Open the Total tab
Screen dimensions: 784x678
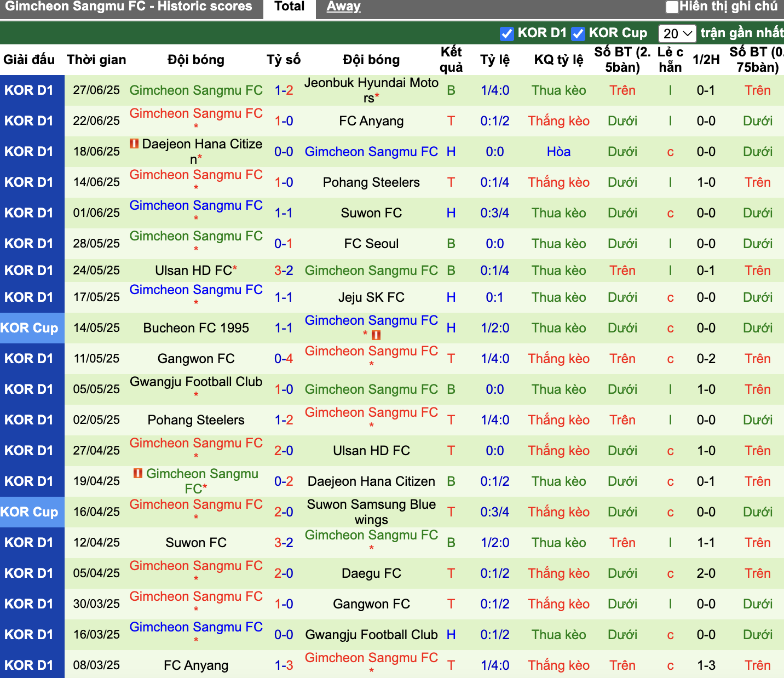(289, 7)
